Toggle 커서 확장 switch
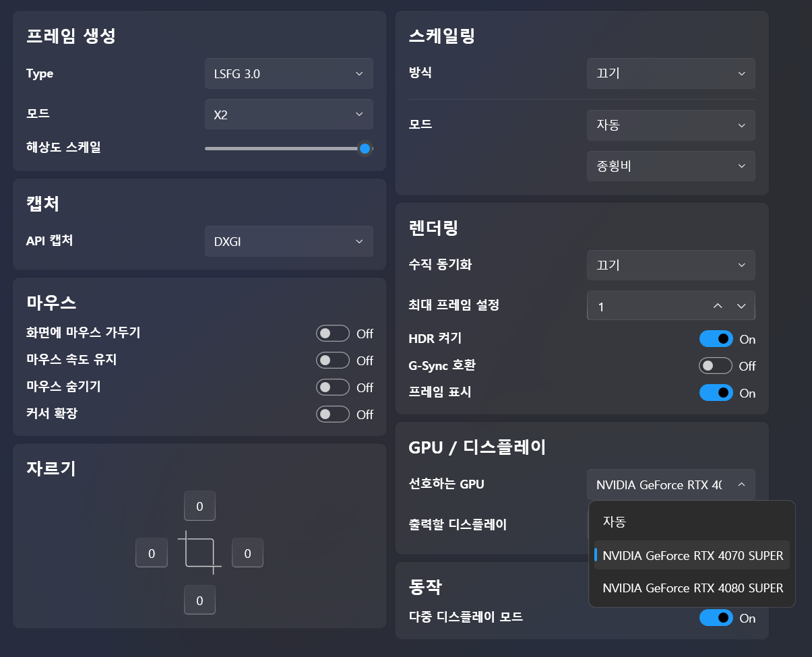 tap(333, 414)
